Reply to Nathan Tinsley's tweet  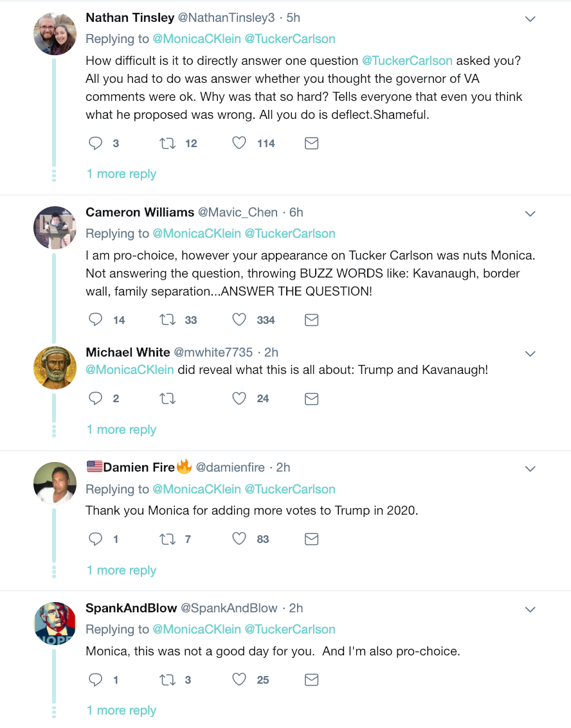pyautogui.click(x=96, y=143)
